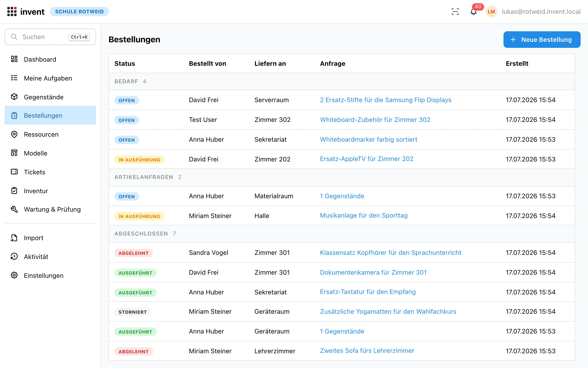
Task: Click the Erstellt column header
Action: pyautogui.click(x=517, y=63)
